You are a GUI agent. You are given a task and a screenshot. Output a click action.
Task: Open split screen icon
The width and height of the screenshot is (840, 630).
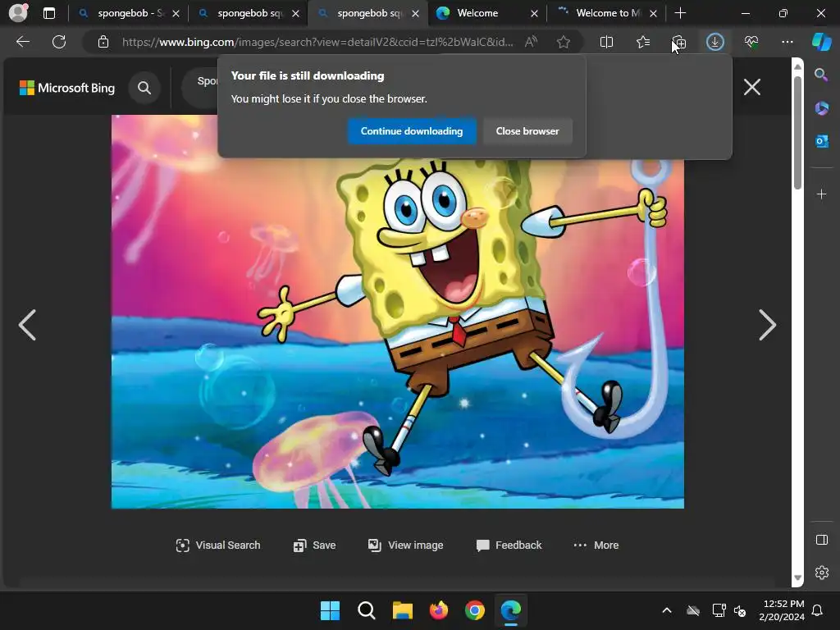click(x=606, y=42)
